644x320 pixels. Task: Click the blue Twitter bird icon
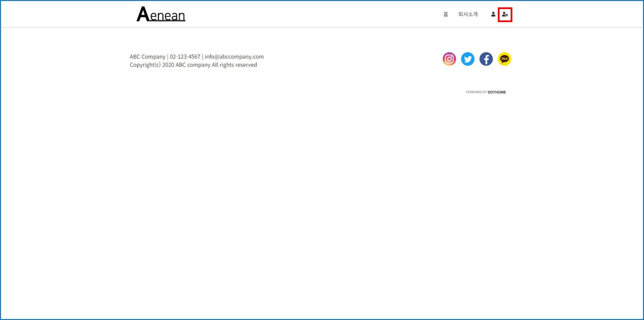[x=467, y=59]
